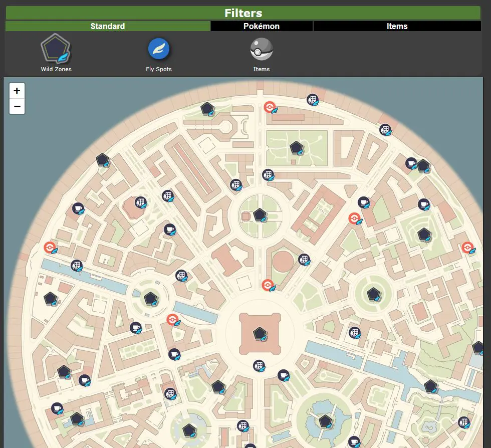This screenshot has height=448, width=491.
Task: Select Pokémon Center marker near eastern map edge
Action: 467,247
